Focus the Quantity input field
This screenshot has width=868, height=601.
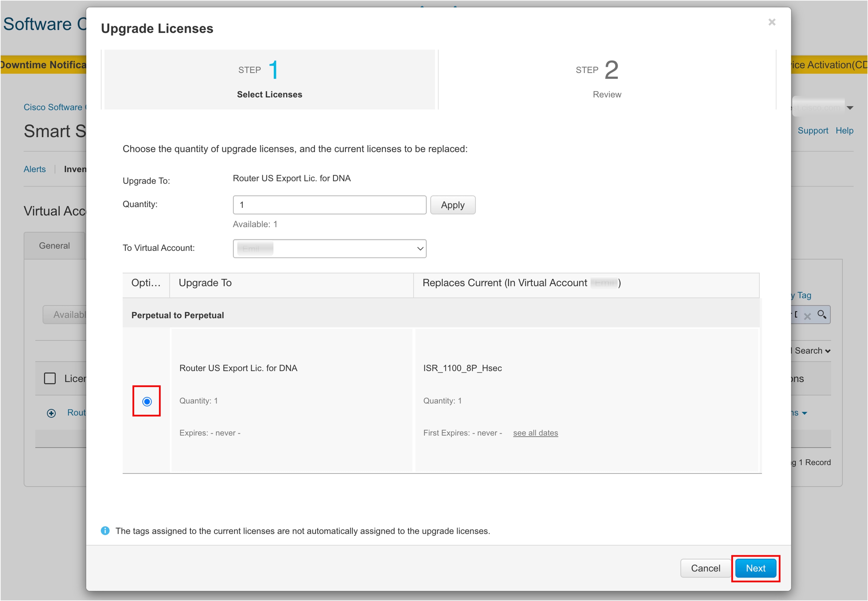coord(329,205)
